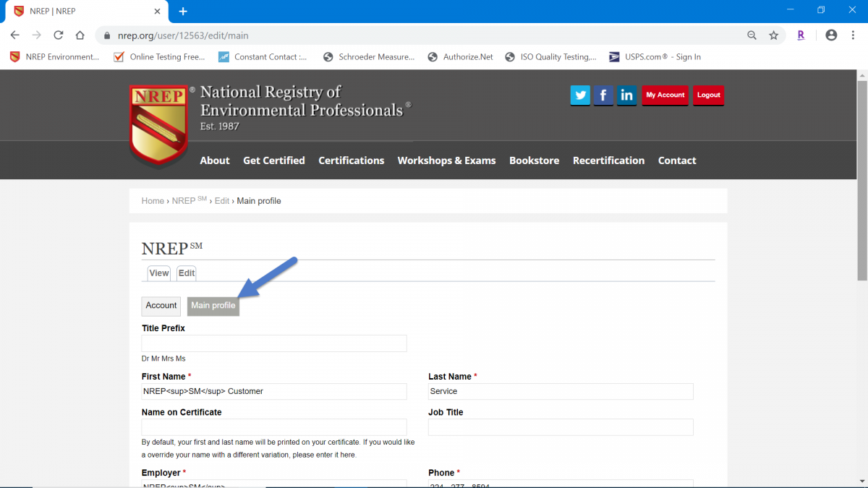The image size is (868, 488).
Task: Go back with browser back arrow
Action: tap(14, 35)
